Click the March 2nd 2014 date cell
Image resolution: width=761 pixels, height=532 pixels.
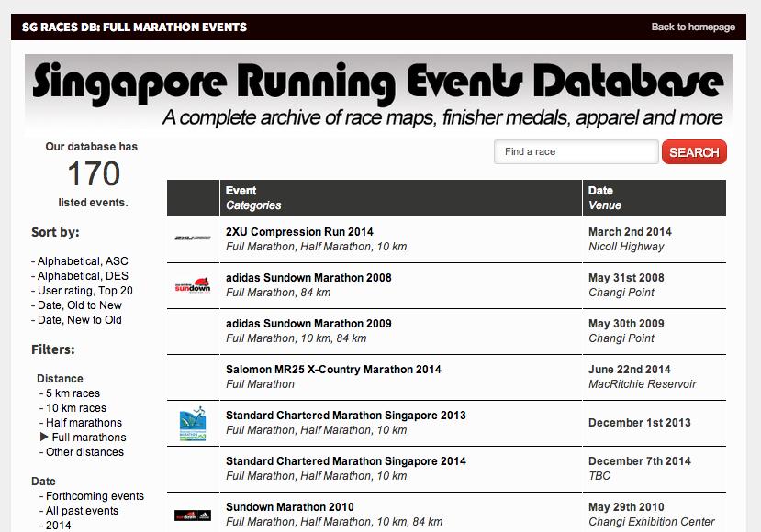[x=630, y=232]
